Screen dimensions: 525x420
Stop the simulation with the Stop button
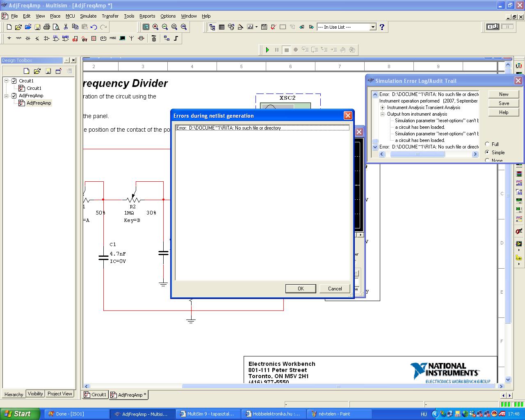(x=286, y=50)
